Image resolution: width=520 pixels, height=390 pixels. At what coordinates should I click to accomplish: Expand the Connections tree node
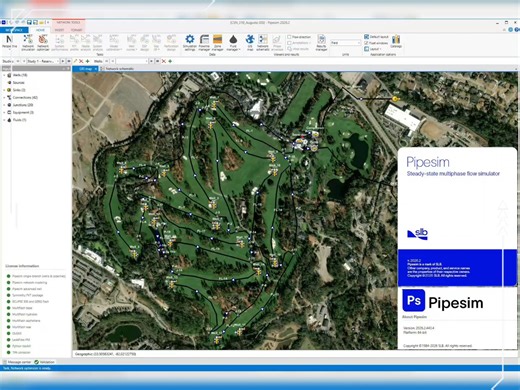click(4, 97)
